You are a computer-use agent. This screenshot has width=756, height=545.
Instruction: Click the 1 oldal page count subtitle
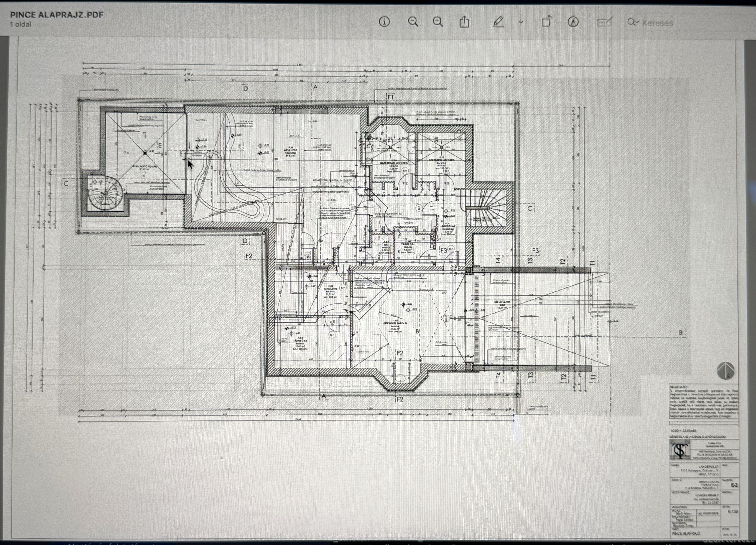(21, 24)
